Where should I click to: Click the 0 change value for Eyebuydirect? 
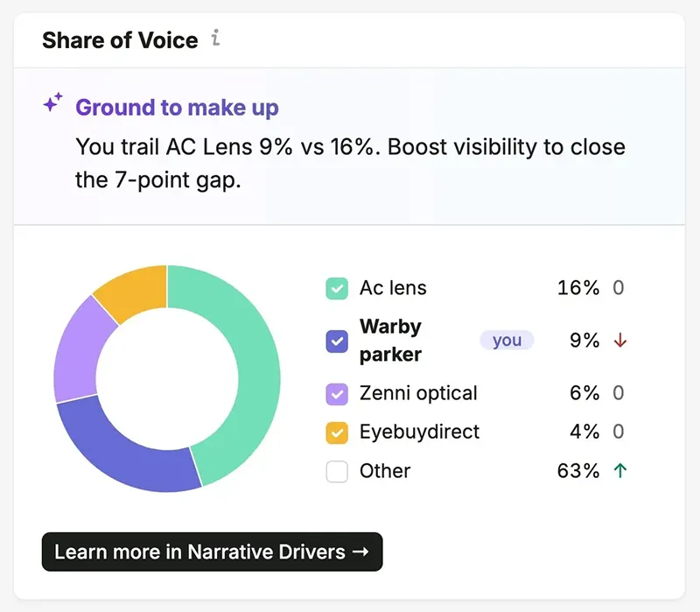(619, 432)
